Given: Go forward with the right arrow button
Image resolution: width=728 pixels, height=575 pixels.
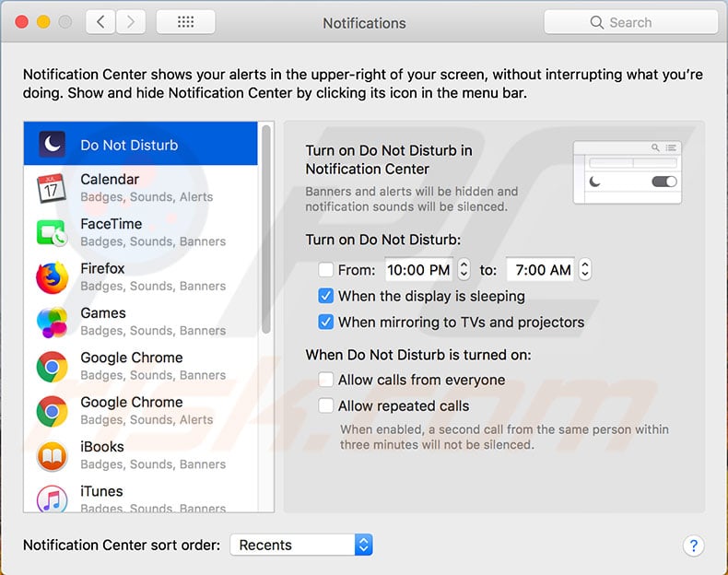Looking at the screenshot, I should point(131,22).
